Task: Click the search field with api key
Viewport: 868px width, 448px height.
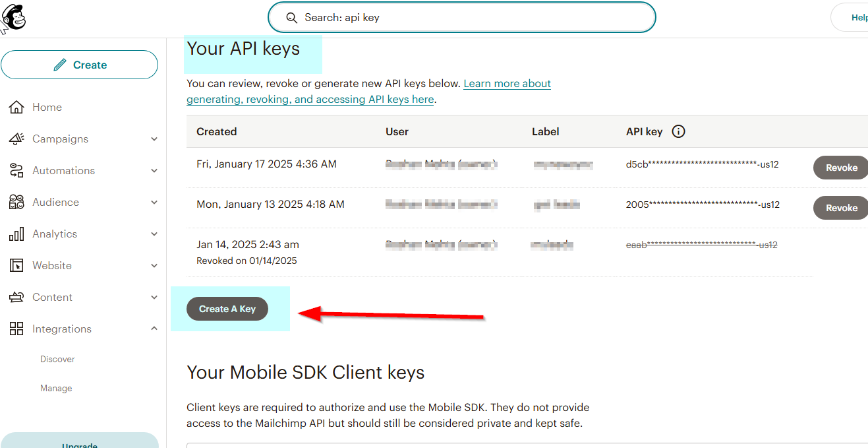Action: (461, 18)
